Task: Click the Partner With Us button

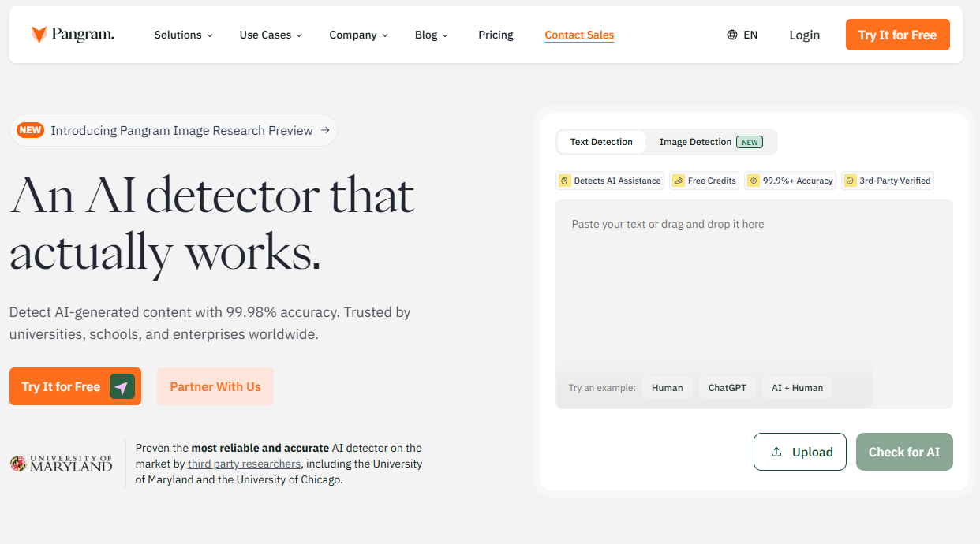Action: tap(215, 386)
